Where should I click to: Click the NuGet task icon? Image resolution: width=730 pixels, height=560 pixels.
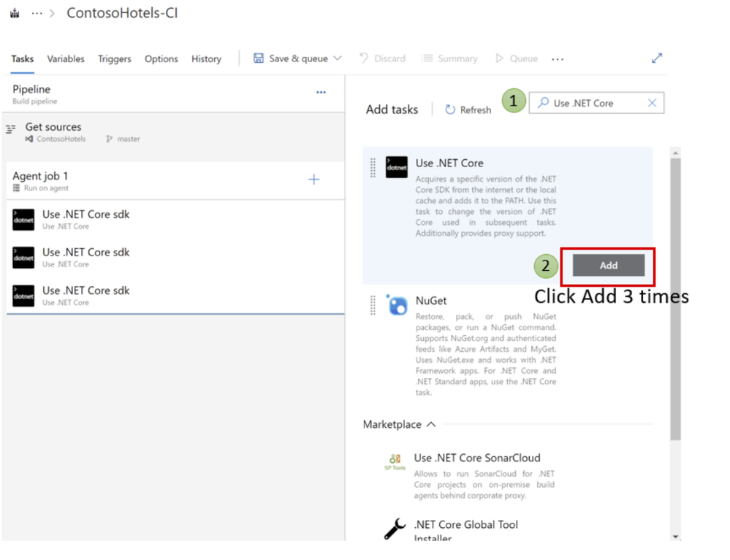(x=397, y=304)
